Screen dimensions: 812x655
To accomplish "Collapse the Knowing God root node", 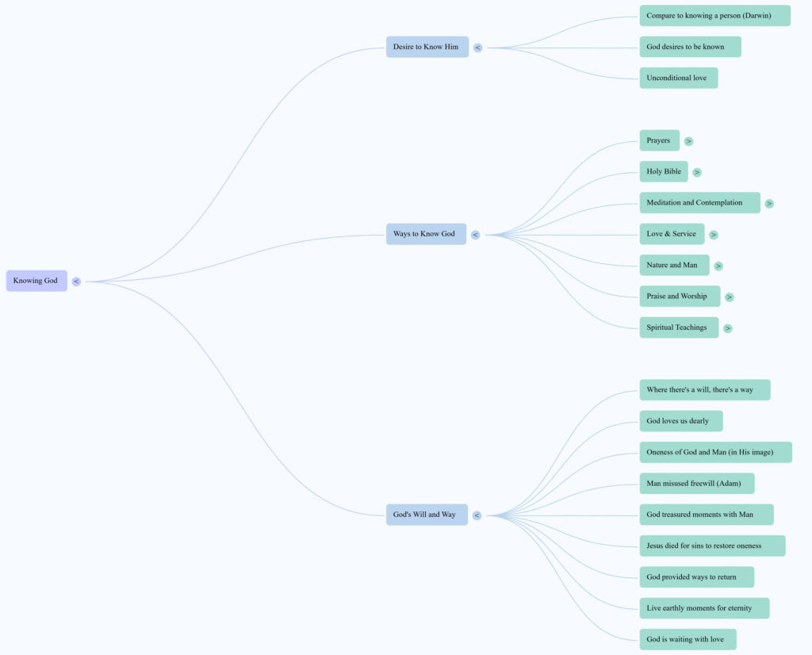I will click(x=76, y=282).
